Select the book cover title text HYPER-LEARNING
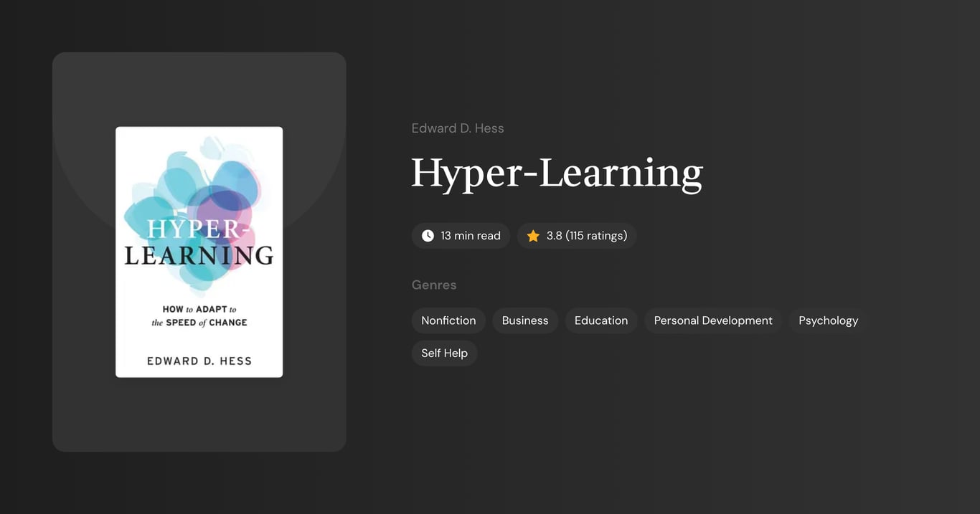980x514 pixels. click(199, 242)
